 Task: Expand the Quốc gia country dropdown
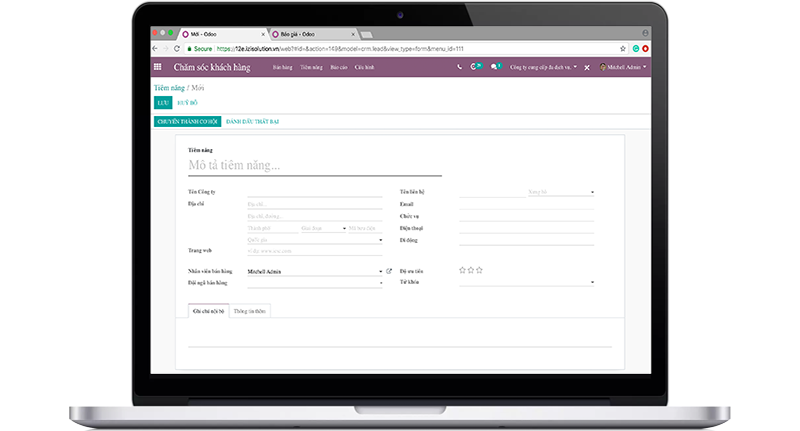pyautogui.click(x=380, y=240)
